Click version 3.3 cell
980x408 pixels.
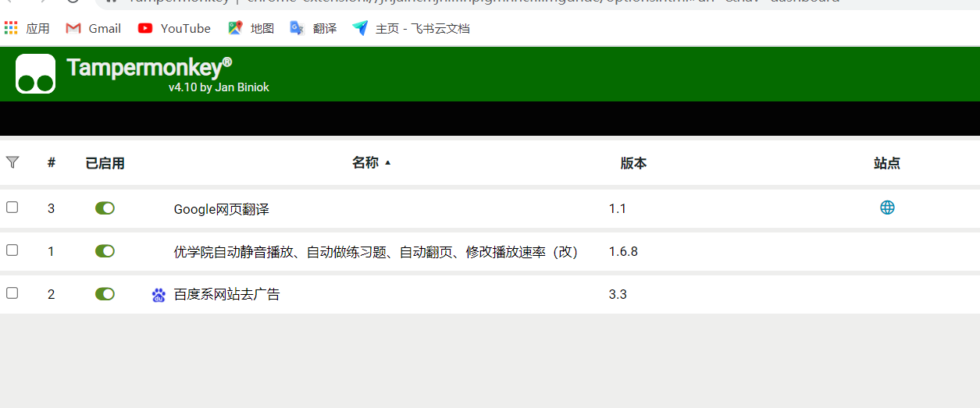pyautogui.click(x=618, y=295)
